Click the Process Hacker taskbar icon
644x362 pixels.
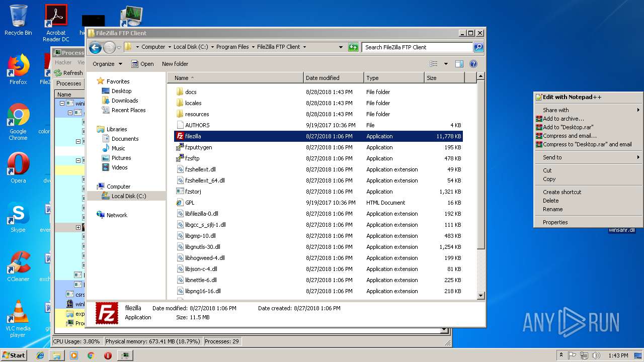125,355
